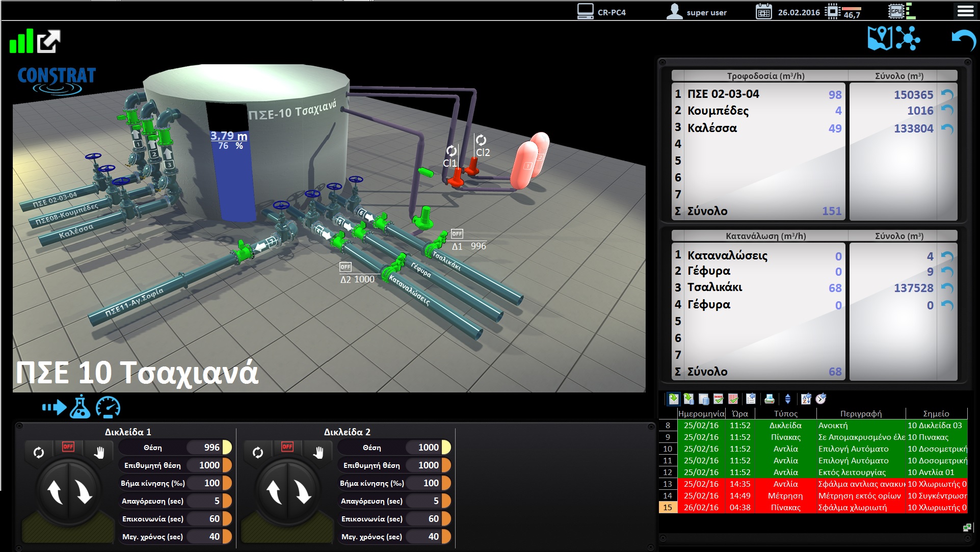This screenshot has height=552, width=980.
Task: Open the hamburger menu at top right
Action: pos(965,11)
